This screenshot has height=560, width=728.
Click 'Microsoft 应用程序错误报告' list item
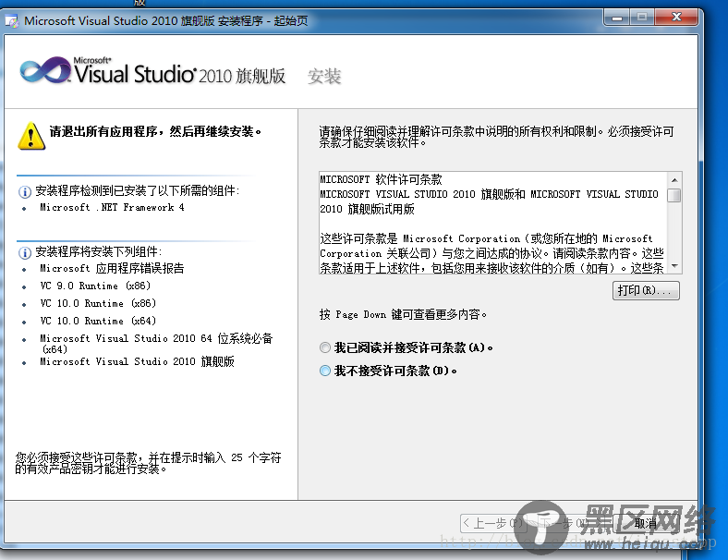click(x=112, y=268)
